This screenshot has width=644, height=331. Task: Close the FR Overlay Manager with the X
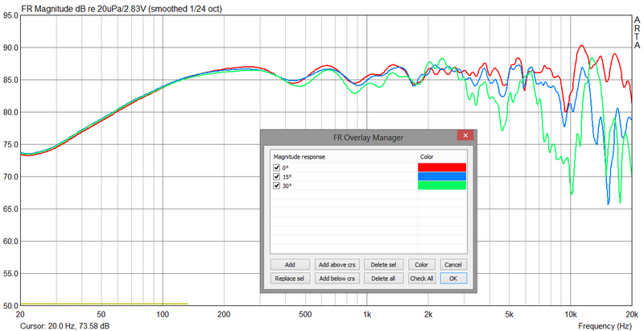pyautogui.click(x=464, y=138)
